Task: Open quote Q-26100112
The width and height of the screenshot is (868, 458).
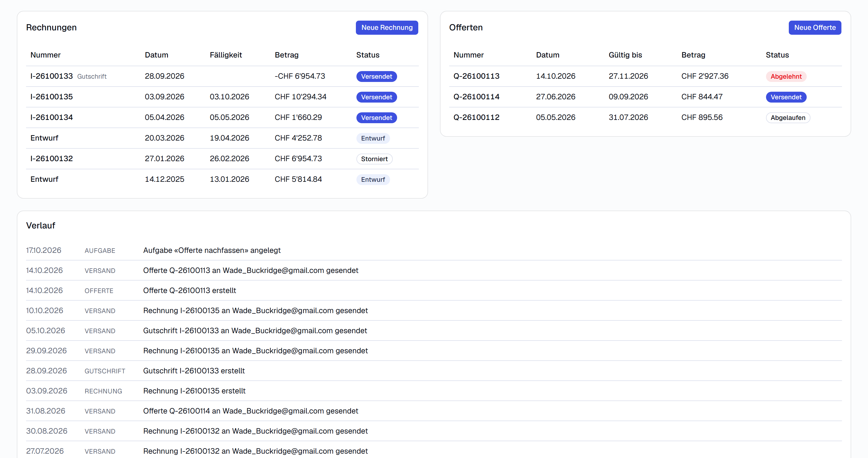Action: coord(645,117)
